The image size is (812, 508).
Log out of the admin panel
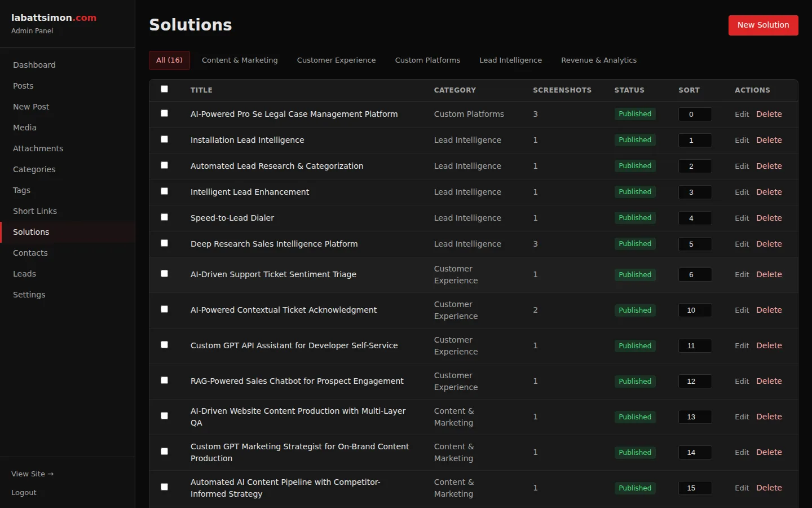pyautogui.click(x=24, y=492)
